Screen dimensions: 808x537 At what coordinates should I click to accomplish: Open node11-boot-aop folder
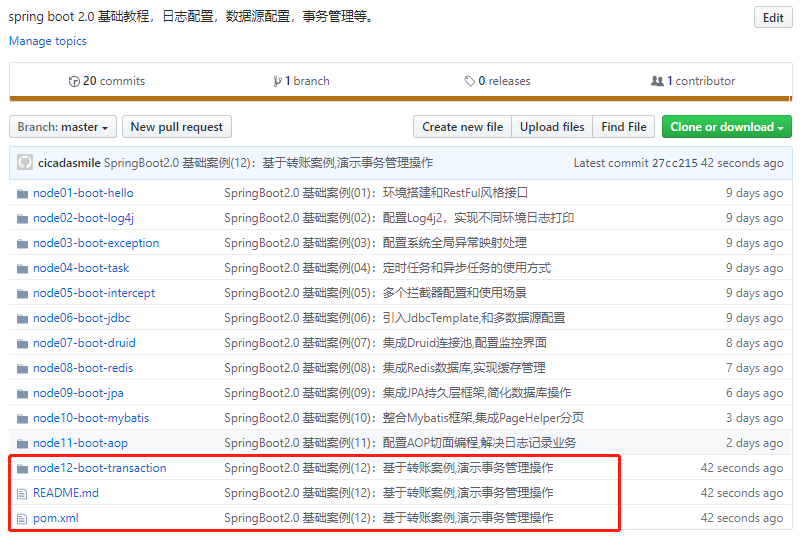[80, 443]
